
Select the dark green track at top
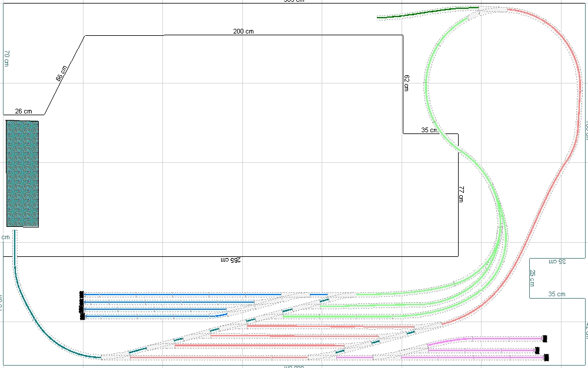(427, 12)
